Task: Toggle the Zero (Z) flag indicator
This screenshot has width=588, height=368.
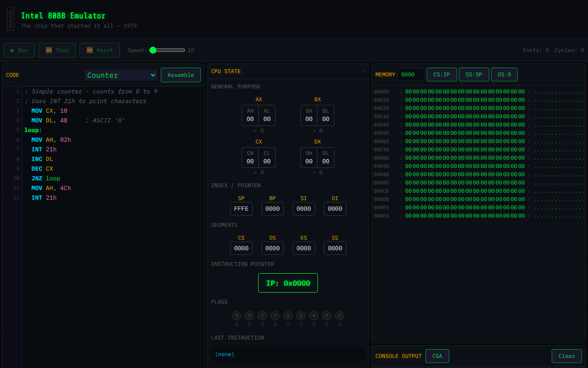Action: click(x=301, y=316)
